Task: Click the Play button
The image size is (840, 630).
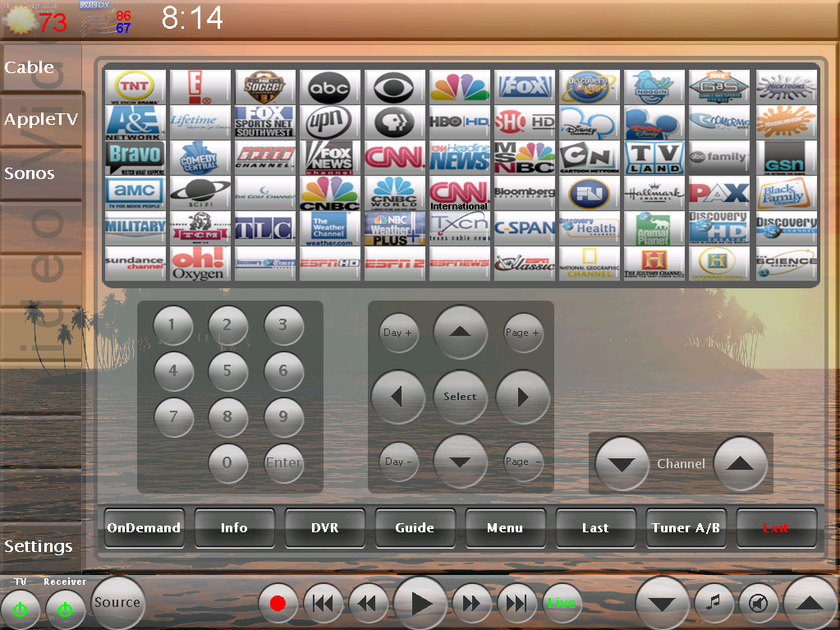Action: click(420, 603)
